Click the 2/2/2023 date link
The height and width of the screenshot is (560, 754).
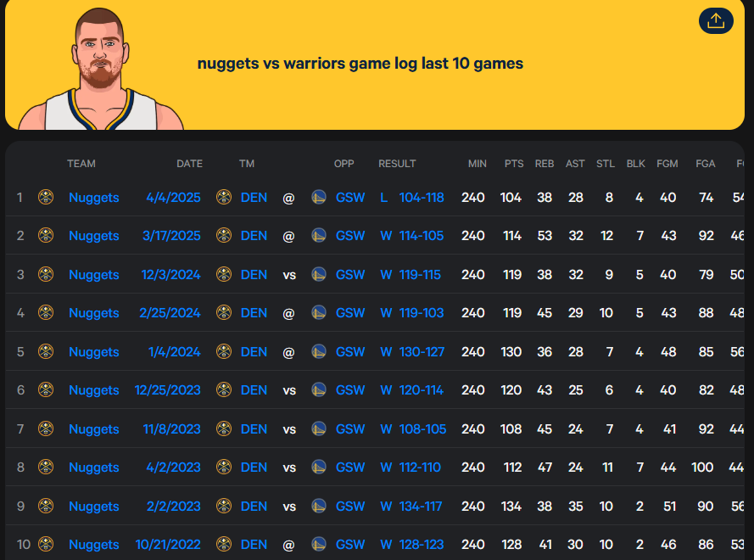tap(174, 506)
